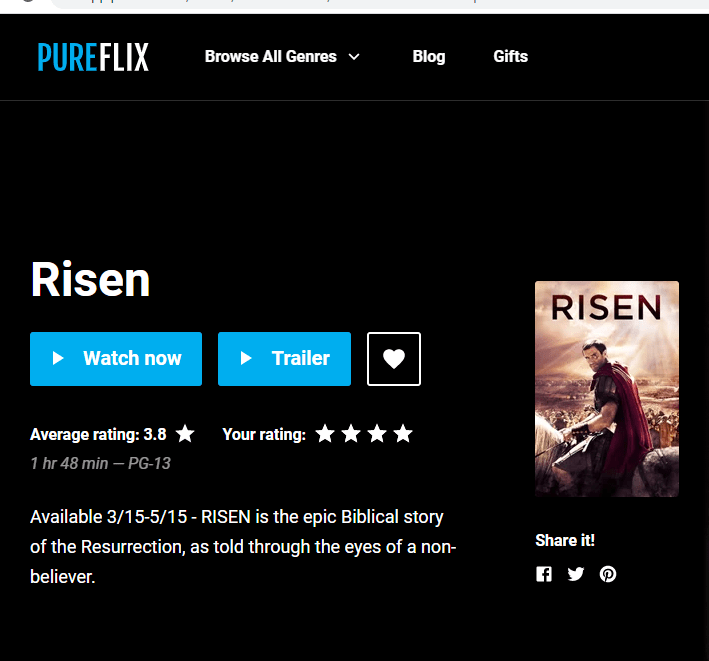Open the Gifts page

(510, 57)
